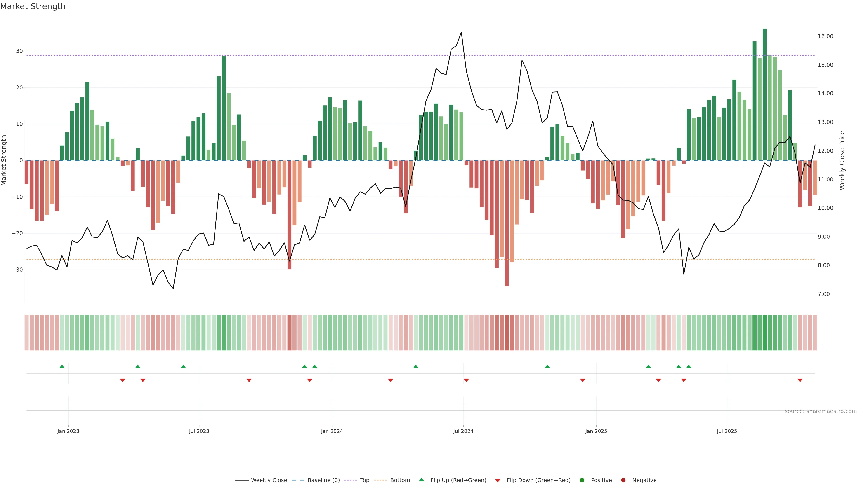The width and height of the screenshot is (868, 488).
Task: Click the tallest dark green strength bar
Action: pos(764,94)
